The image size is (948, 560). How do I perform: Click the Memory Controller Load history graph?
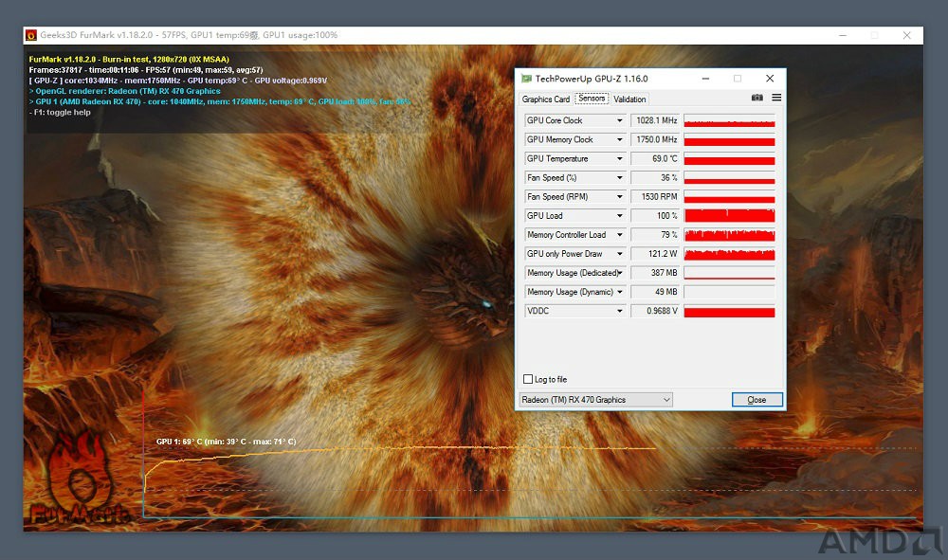[729, 235]
